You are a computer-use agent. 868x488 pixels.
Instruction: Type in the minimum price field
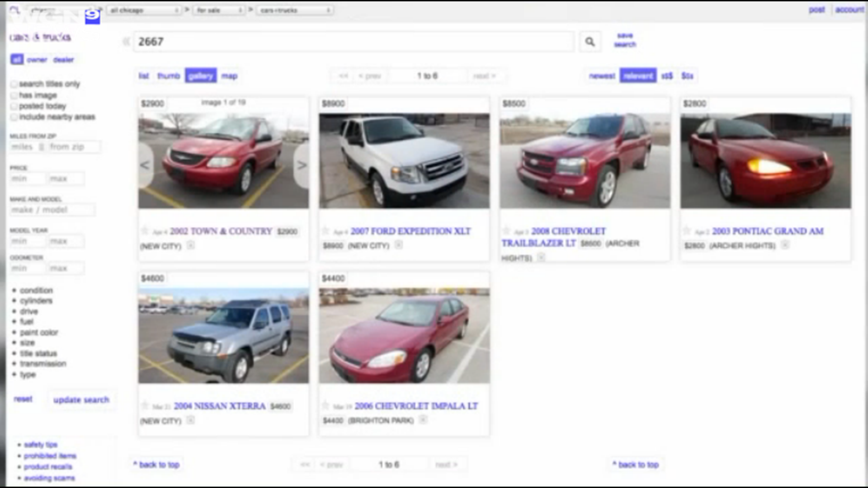[x=27, y=178]
